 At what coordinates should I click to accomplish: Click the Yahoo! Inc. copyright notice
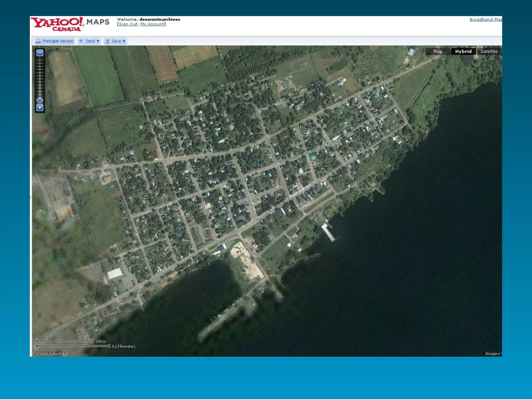point(52,353)
